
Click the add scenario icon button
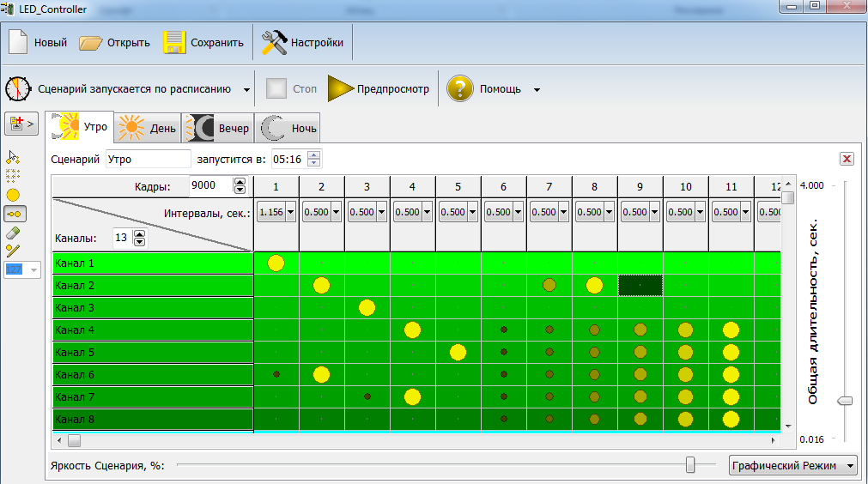pyautogui.click(x=21, y=124)
